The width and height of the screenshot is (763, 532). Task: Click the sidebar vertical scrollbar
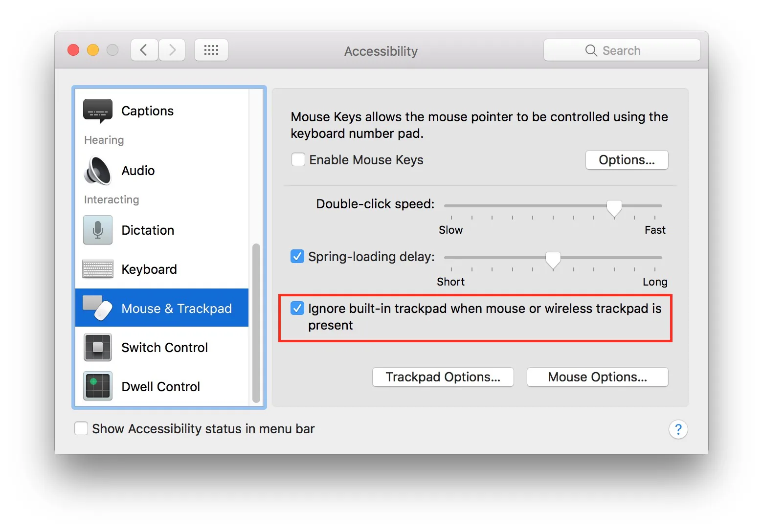(x=256, y=323)
